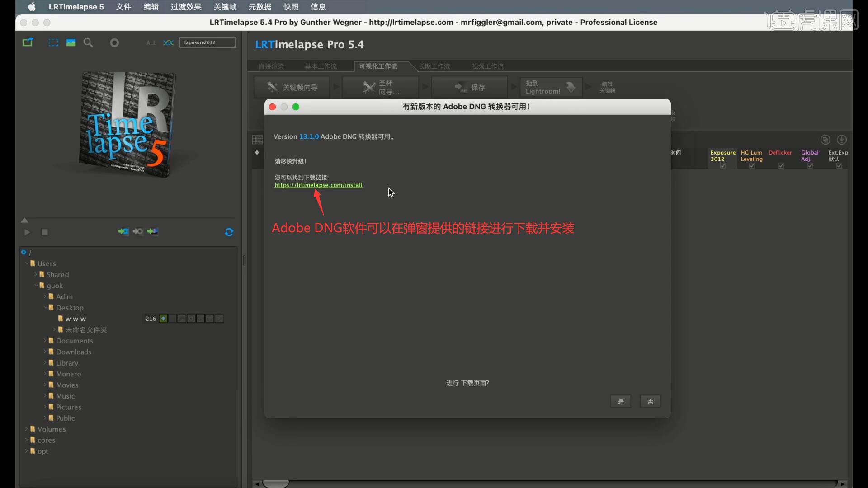Uncheck the Global Adj. checkbox
The image size is (868, 488).
[x=809, y=166]
